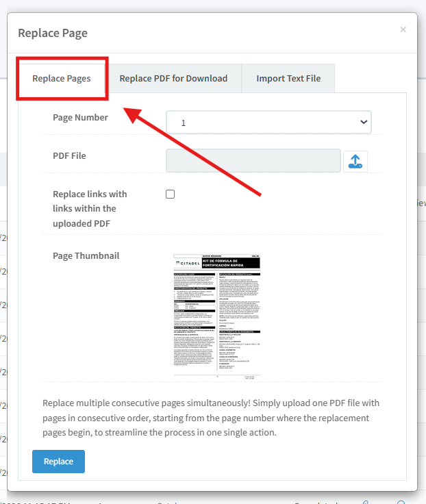
Task: Click the 'Replace Page' dialog title
Action: click(x=53, y=33)
